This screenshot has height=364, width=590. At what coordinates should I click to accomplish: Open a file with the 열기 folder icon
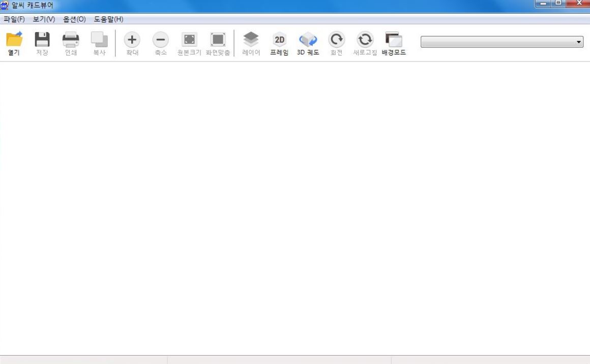click(x=14, y=39)
